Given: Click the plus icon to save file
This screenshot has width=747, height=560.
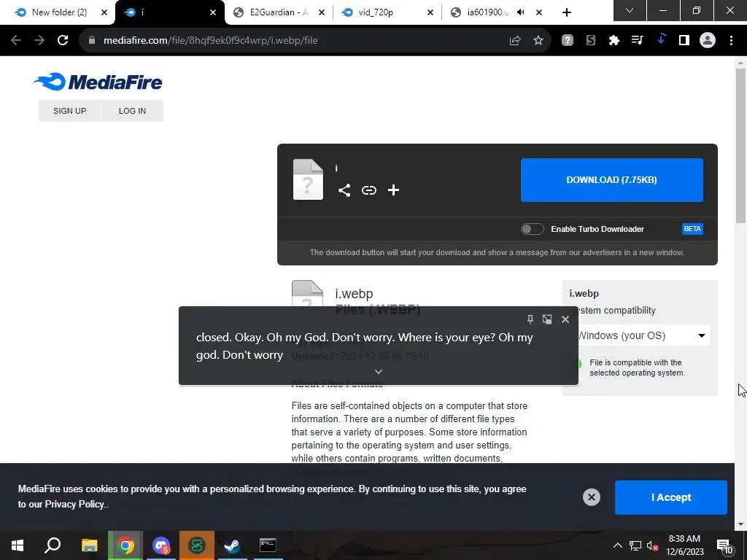Looking at the screenshot, I should tap(393, 190).
